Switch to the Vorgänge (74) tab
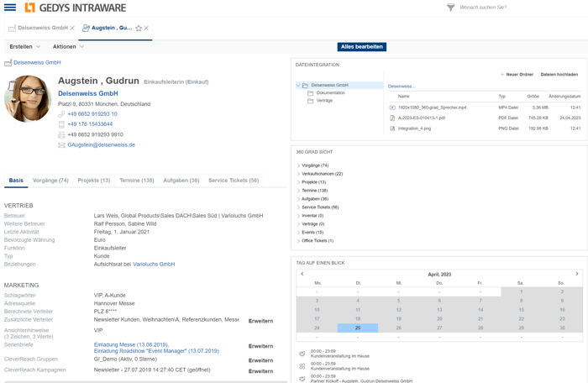 point(50,181)
